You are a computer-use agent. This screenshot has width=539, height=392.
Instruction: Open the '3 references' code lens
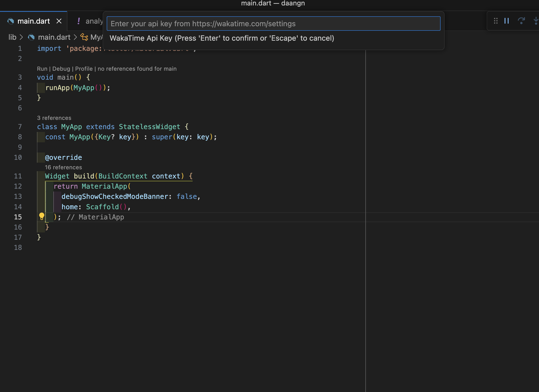coord(54,118)
